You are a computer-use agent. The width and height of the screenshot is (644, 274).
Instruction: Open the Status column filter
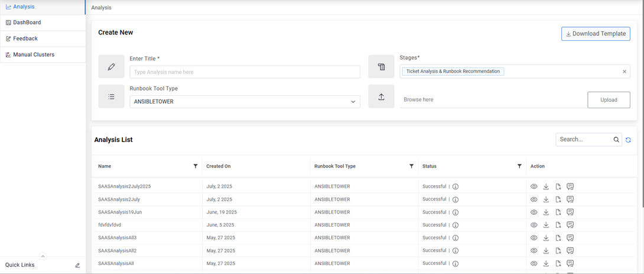pos(519,166)
